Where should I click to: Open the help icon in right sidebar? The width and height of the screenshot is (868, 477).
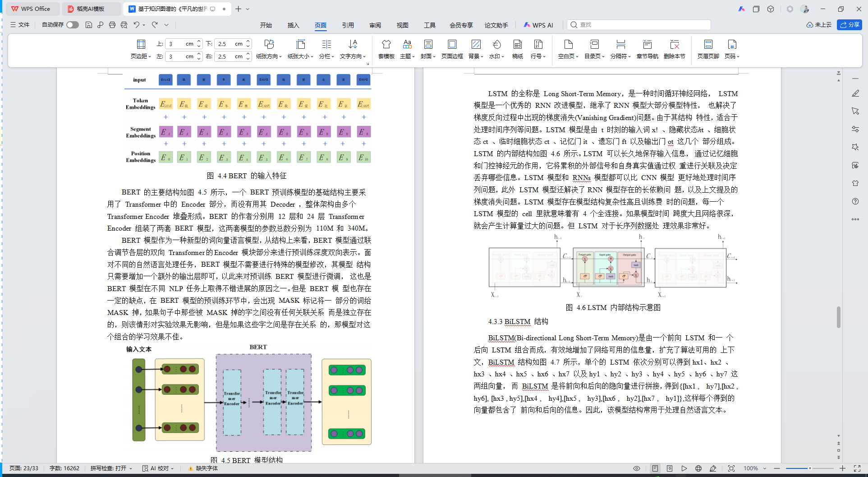[855, 201]
